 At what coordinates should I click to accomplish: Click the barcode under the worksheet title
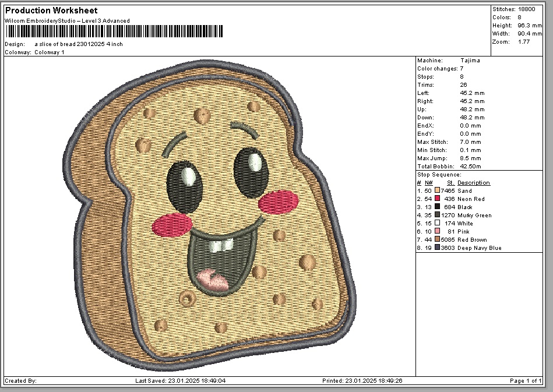click(115, 31)
